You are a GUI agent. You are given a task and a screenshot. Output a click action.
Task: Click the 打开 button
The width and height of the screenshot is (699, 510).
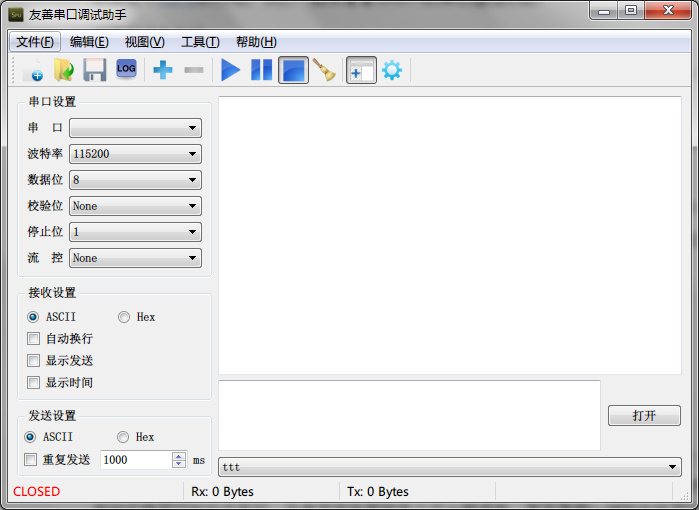[644, 415]
